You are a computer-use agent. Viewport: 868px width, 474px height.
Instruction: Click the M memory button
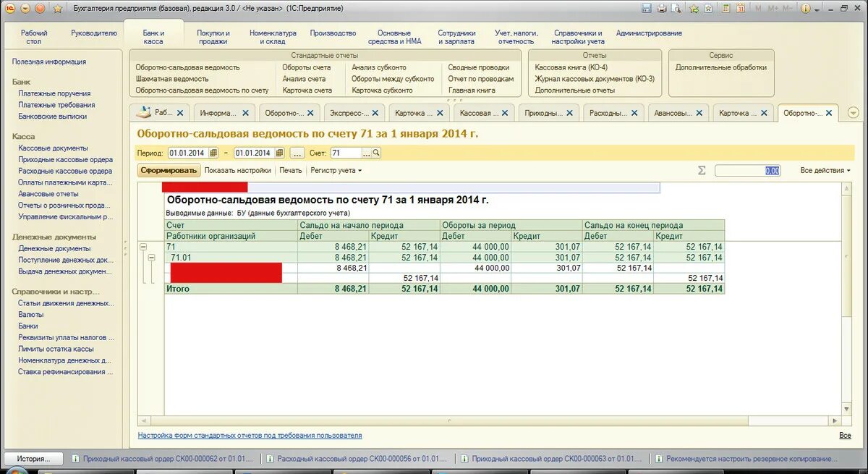click(x=758, y=9)
